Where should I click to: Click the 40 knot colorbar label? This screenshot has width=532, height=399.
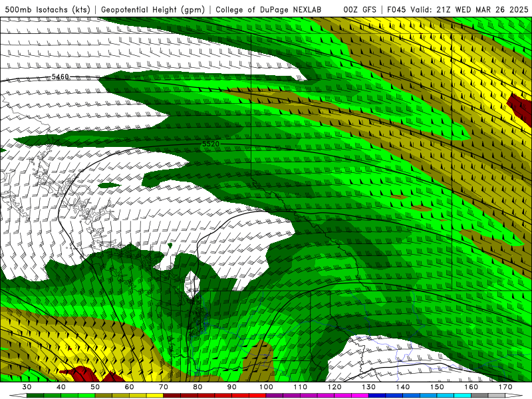(x=61, y=387)
